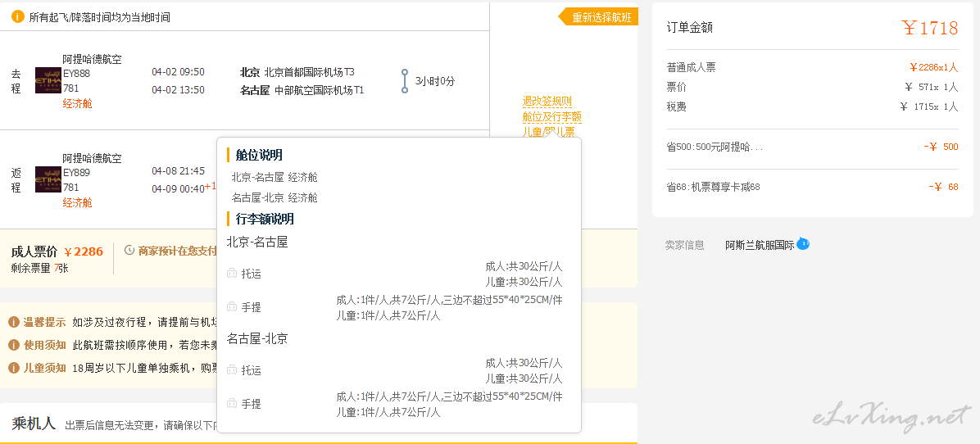Screen dimensions: 980x444
Task: Click the 温馨提示 info icon
Action: tap(14, 322)
